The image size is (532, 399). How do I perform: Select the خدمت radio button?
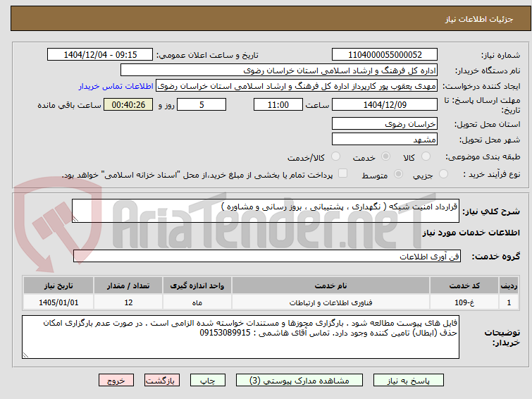(385, 156)
